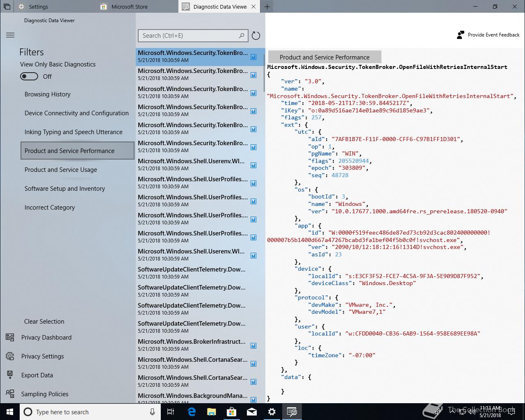Select Incorrect Category filter
The width and height of the screenshot is (525, 420).
coord(50,208)
